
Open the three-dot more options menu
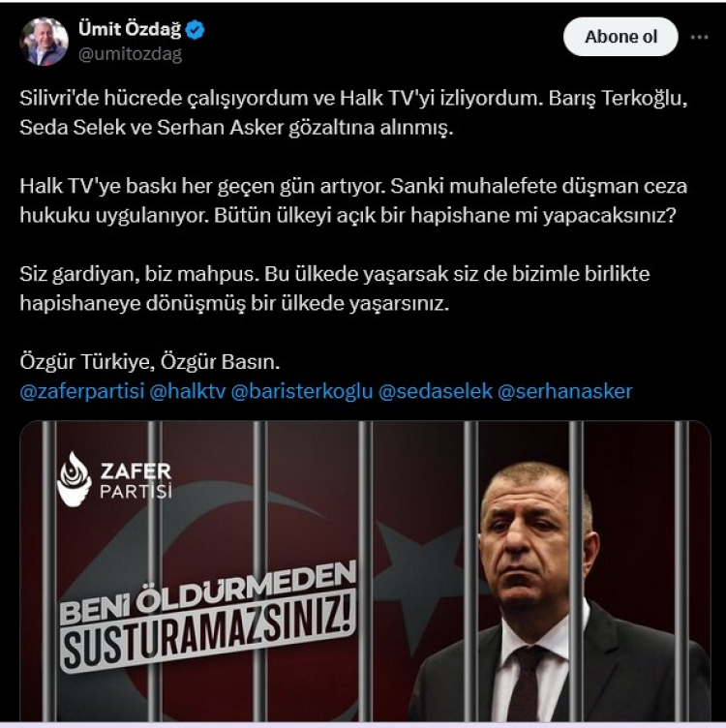[x=699, y=37]
